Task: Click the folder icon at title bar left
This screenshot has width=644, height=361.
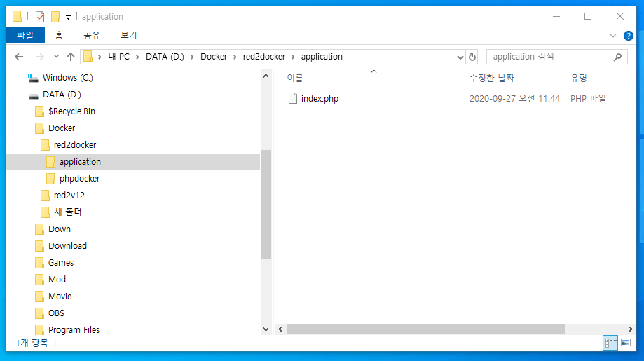Action: (17, 16)
